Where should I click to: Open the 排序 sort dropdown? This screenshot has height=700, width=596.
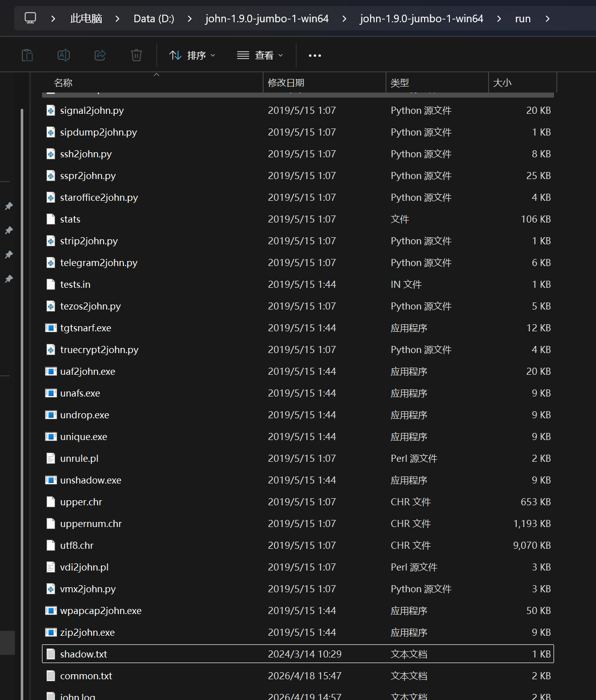point(192,55)
